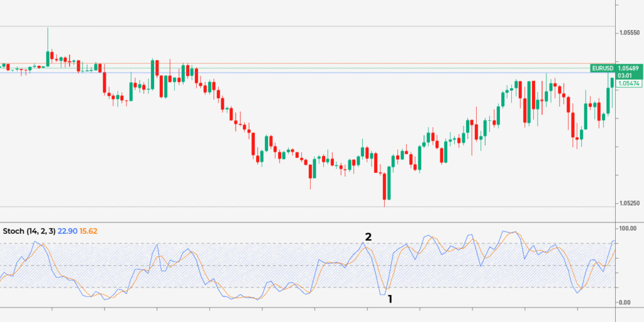Click the 1.05550 price axis label
The width and height of the screenshot is (644, 322).
point(630,32)
